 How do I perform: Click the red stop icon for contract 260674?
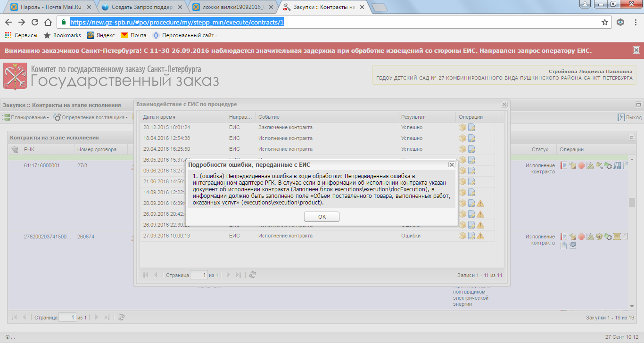click(581, 237)
